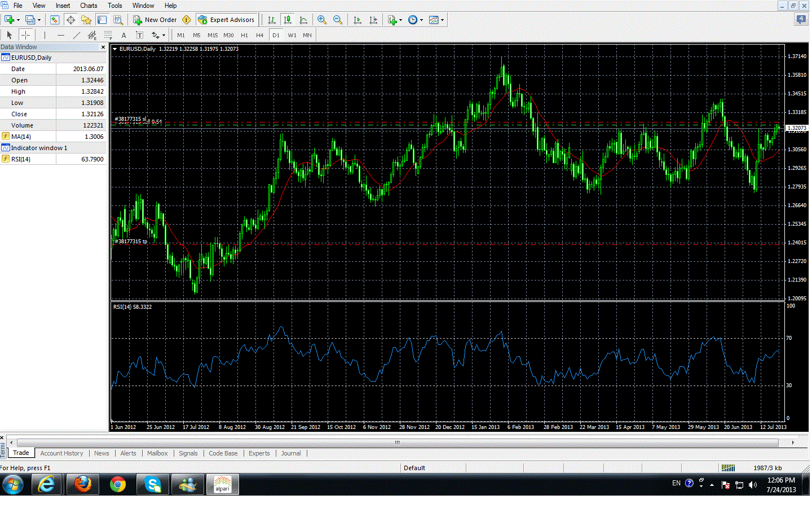812x508 pixels.
Task: Select the Draw Trendline tool
Action: (77, 35)
